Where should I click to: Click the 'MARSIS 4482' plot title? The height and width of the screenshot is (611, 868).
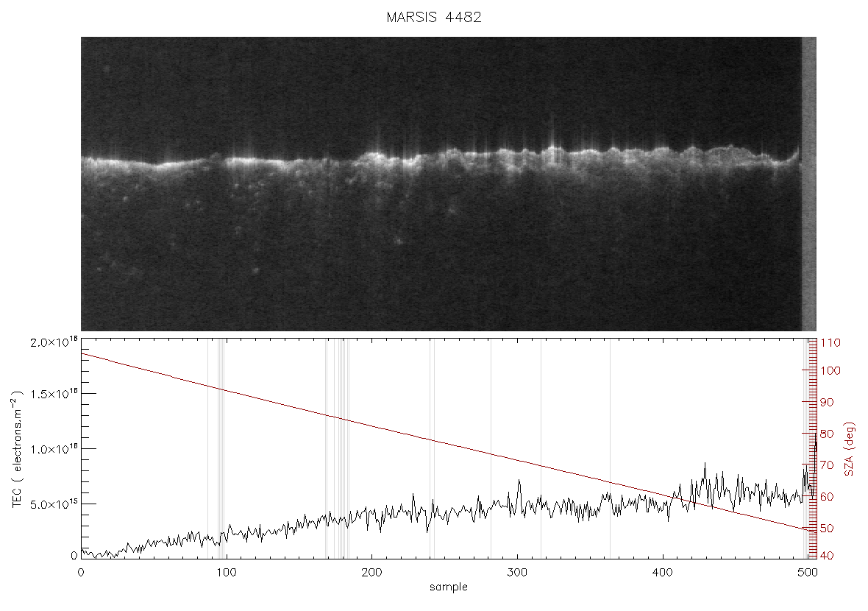[433, 17]
